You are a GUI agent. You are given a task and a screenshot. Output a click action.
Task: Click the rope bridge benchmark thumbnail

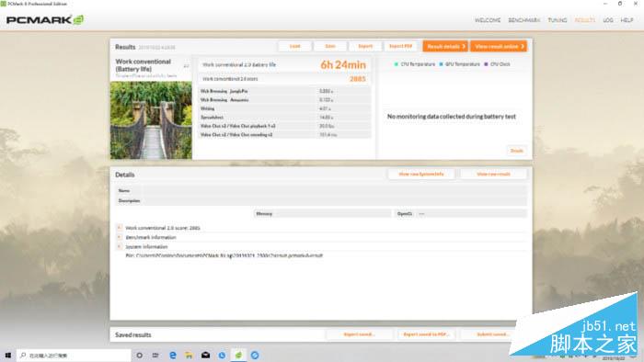click(151, 120)
